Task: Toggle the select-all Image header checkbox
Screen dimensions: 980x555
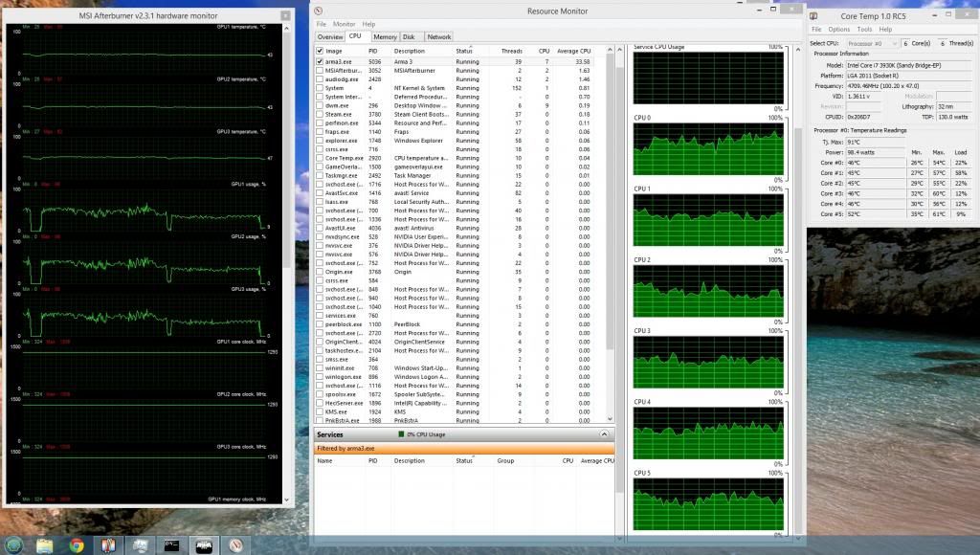Action: [320, 51]
